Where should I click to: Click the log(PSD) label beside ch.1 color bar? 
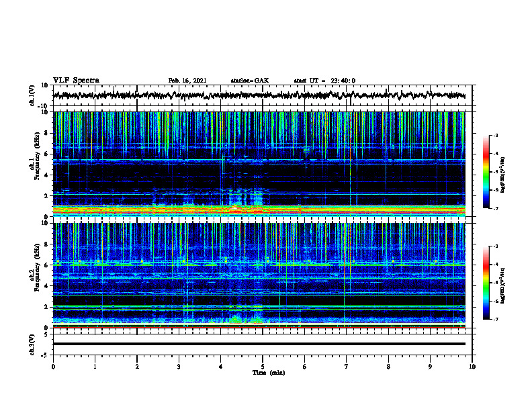(502, 175)
